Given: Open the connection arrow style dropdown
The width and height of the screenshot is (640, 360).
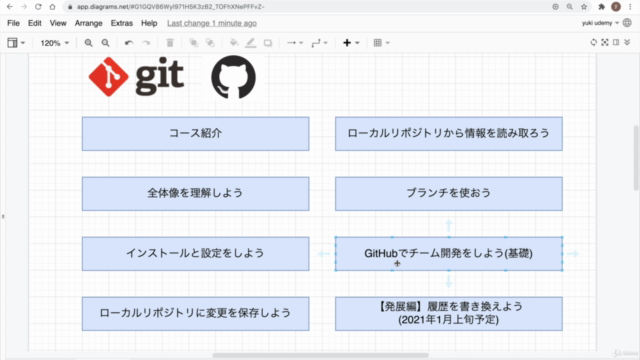Looking at the screenshot, I should (x=295, y=42).
